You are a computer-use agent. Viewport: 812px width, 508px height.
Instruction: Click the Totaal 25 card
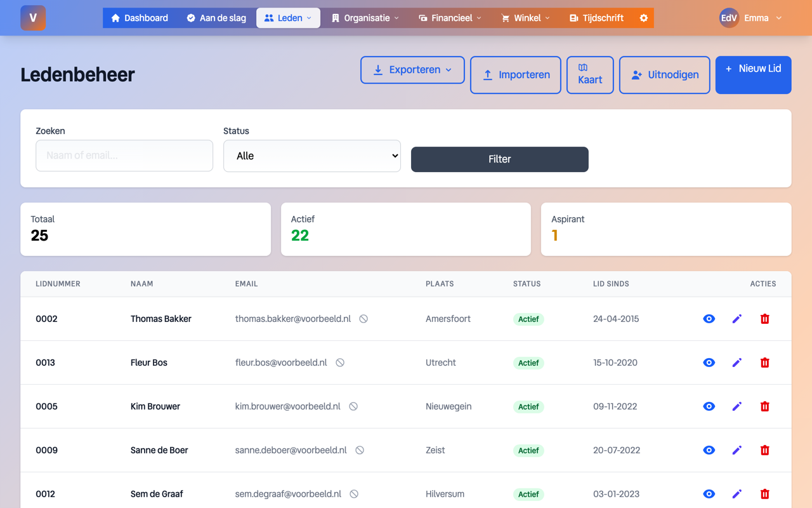click(145, 229)
